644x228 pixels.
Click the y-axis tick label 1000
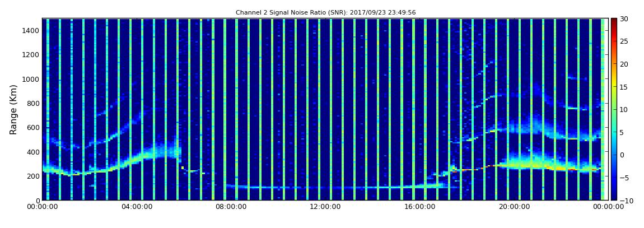[31, 79]
